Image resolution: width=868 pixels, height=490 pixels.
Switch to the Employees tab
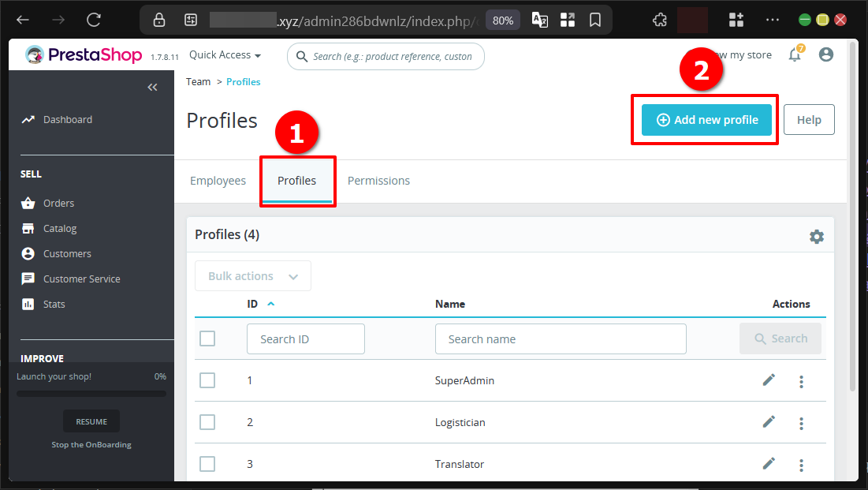(x=218, y=180)
